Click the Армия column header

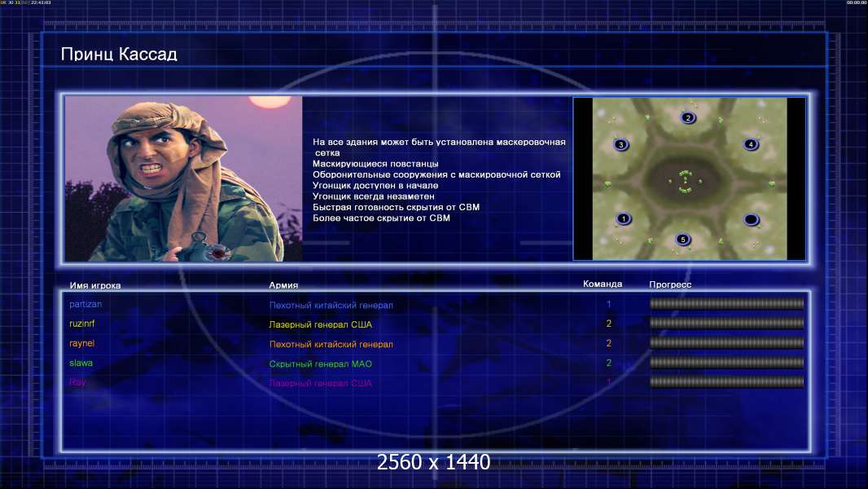[x=283, y=285]
